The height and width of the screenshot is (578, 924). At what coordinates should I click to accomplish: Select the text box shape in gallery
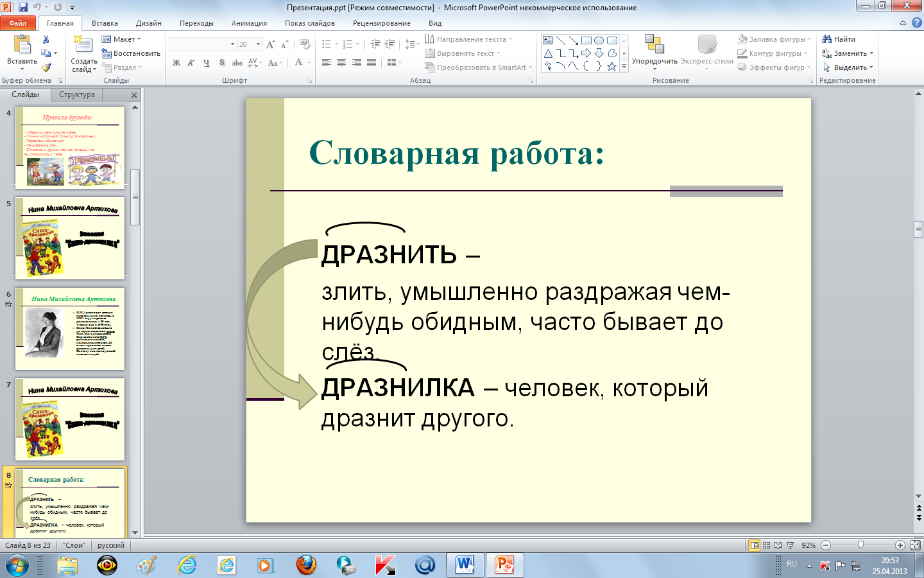[548, 40]
